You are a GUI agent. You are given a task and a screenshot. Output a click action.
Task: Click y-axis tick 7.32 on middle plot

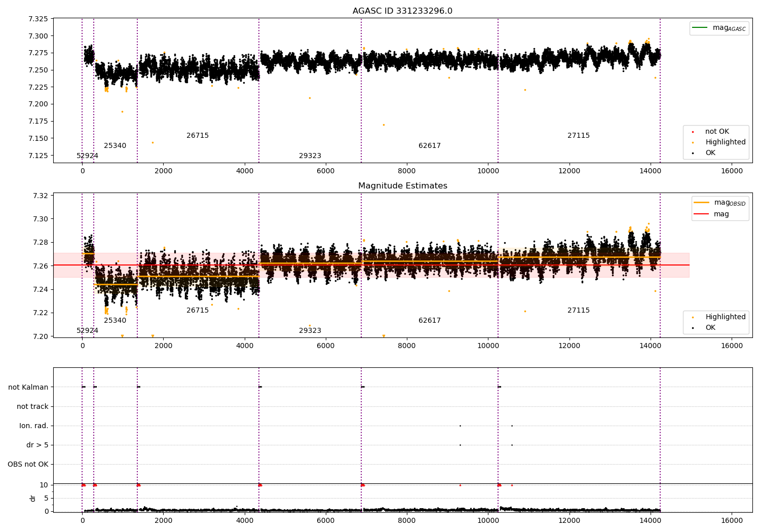[x=40, y=196]
